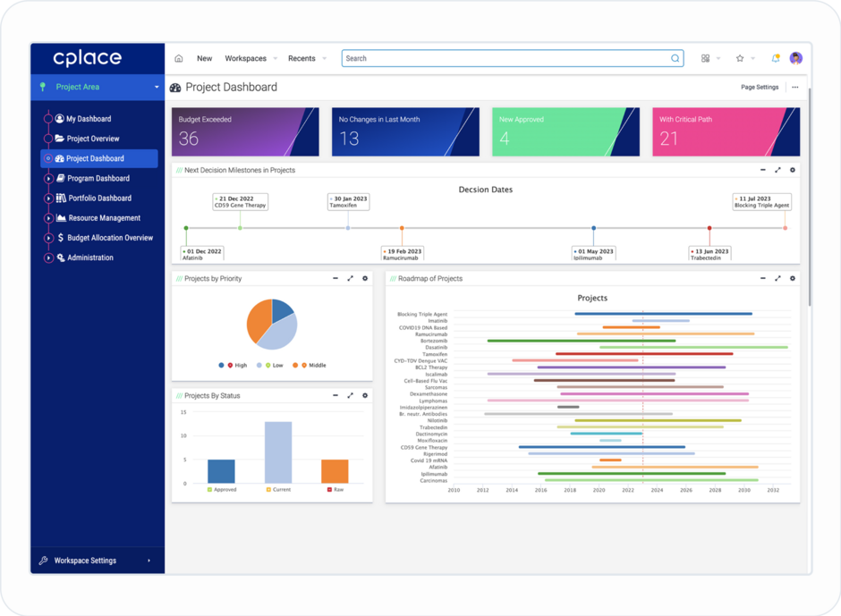Click the search magnifier icon
Screen dimensions: 841x616
(676, 57)
